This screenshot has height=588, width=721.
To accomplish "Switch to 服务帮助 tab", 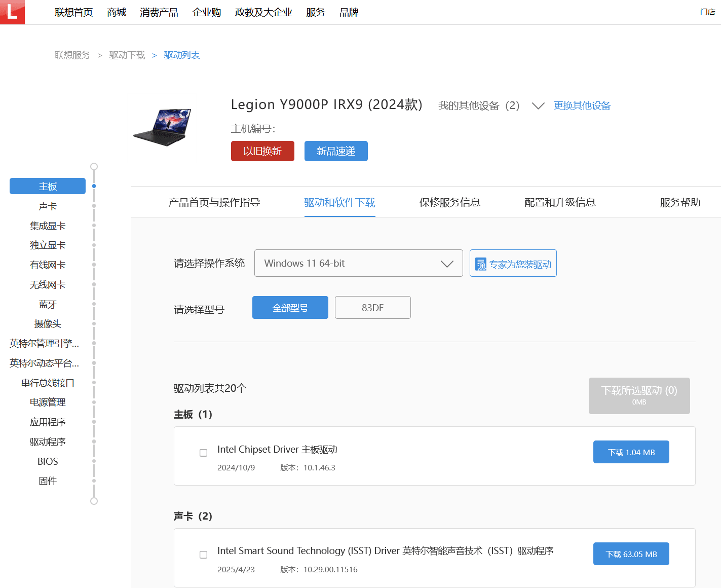I will click(x=680, y=202).
